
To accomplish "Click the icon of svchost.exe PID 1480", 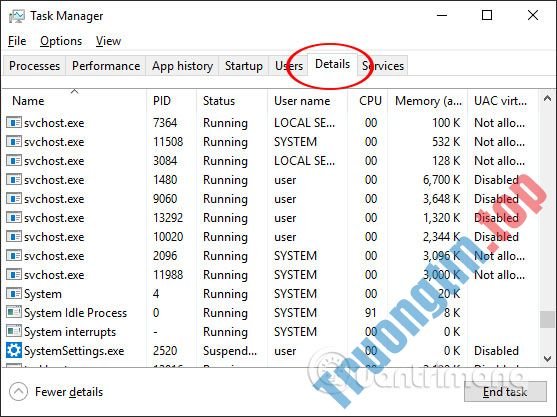I will tap(14, 180).
